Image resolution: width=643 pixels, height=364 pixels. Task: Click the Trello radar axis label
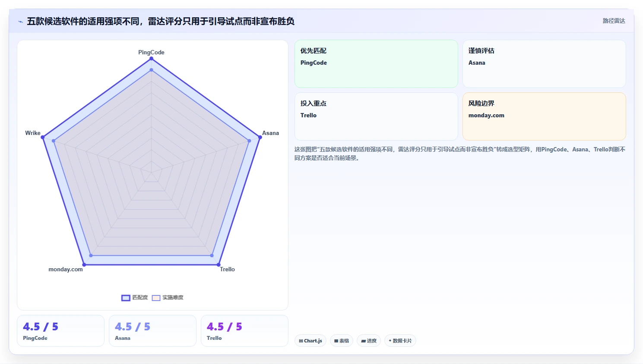click(227, 269)
